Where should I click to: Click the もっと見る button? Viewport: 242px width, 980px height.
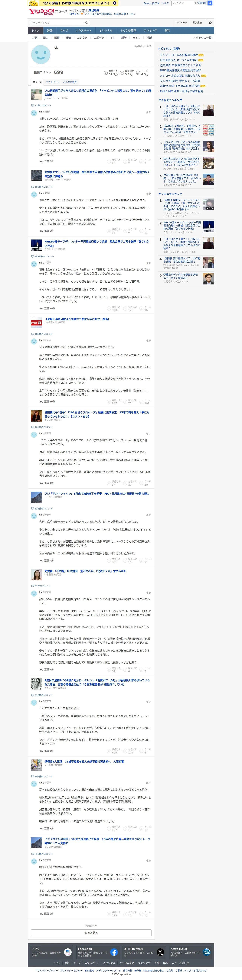click(91, 933)
